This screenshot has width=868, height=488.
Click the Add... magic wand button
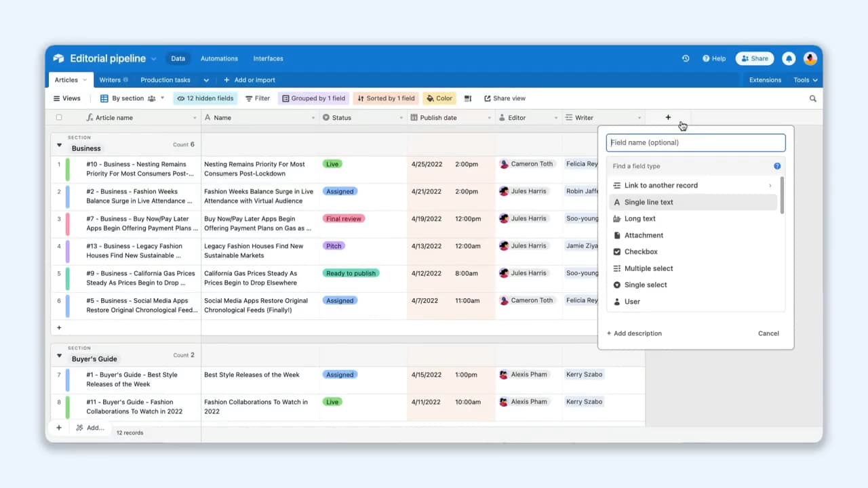pos(90,428)
